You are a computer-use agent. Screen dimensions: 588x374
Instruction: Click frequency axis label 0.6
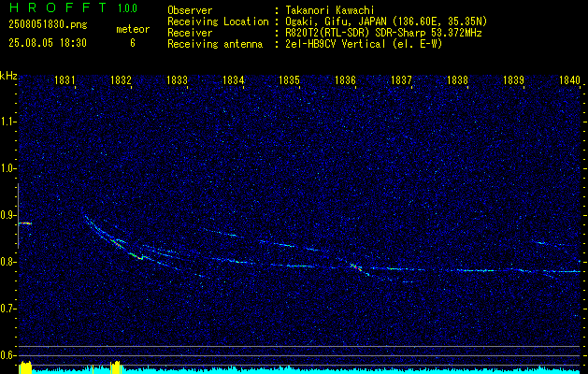click(x=8, y=355)
